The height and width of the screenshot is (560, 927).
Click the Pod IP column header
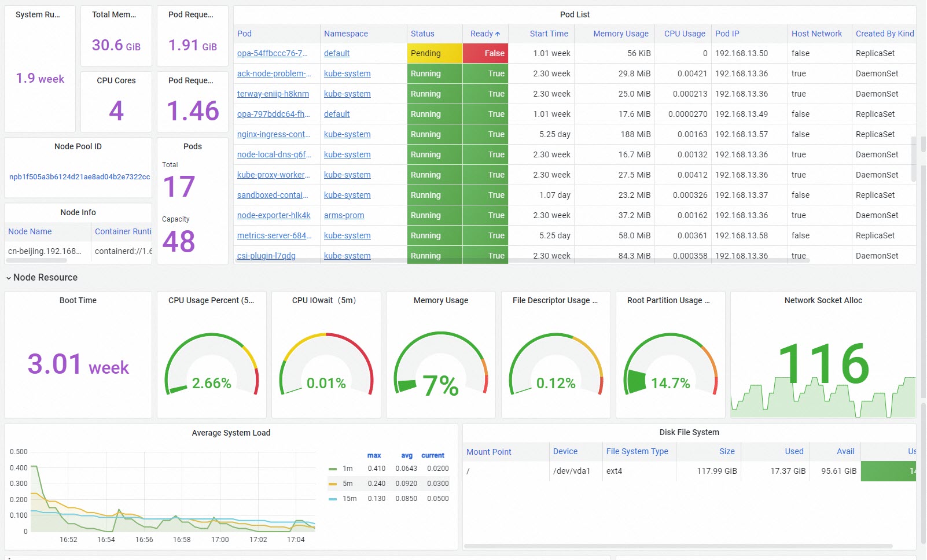tap(727, 34)
